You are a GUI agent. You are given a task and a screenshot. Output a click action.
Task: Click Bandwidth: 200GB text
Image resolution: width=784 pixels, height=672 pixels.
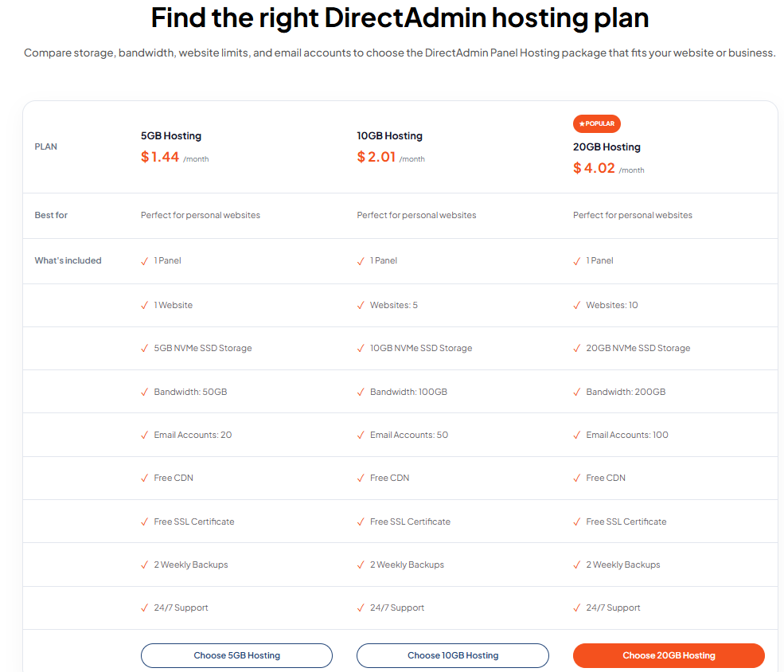626,392
